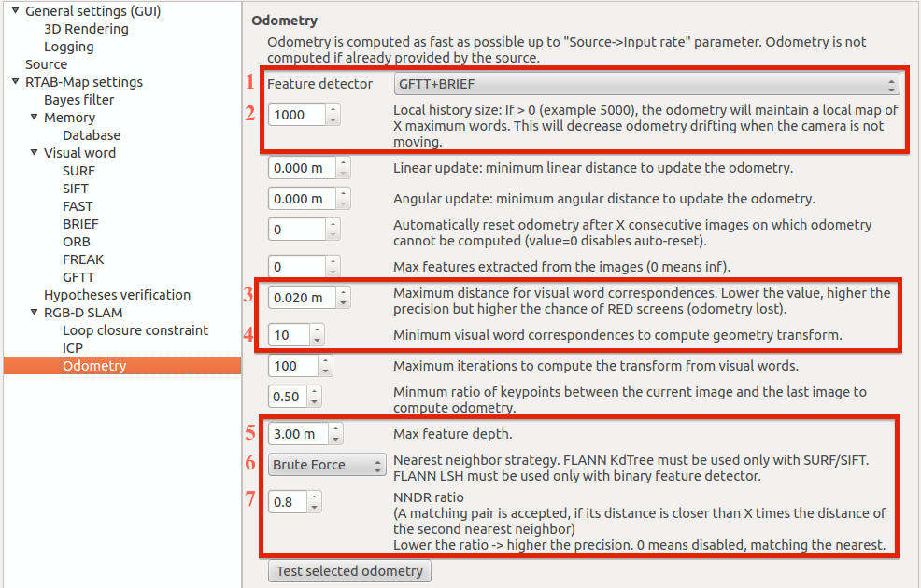Go to the 3D Rendering settings
This screenshot has height=588, width=921.
click(86, 29)
